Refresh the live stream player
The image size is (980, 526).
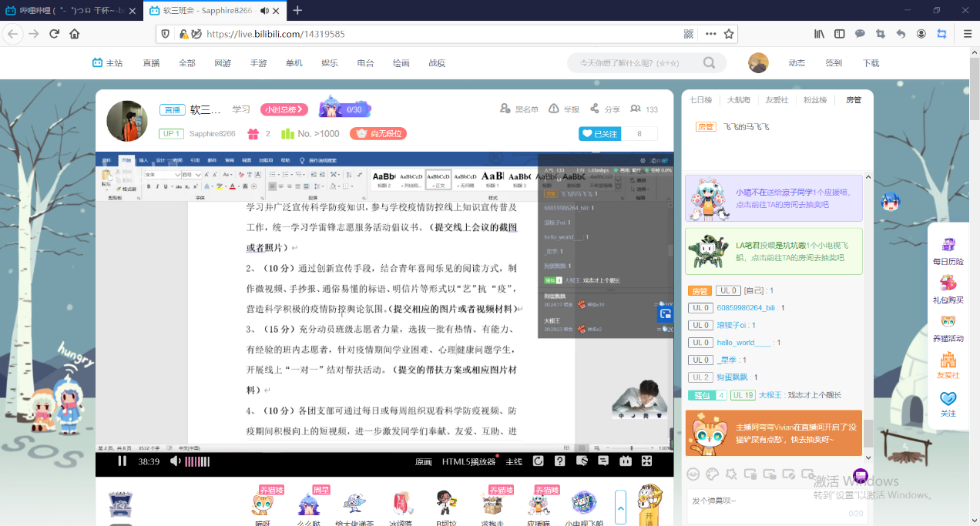[539, 461]
